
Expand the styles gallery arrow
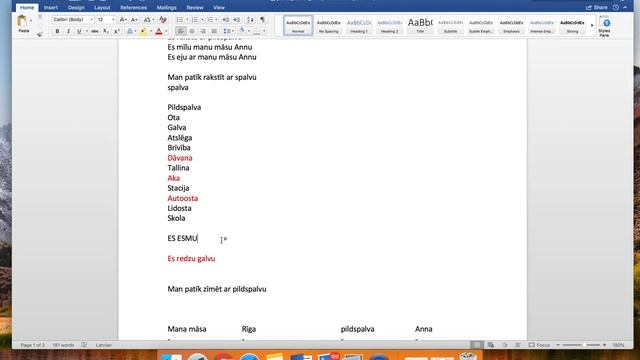[592, 25]
